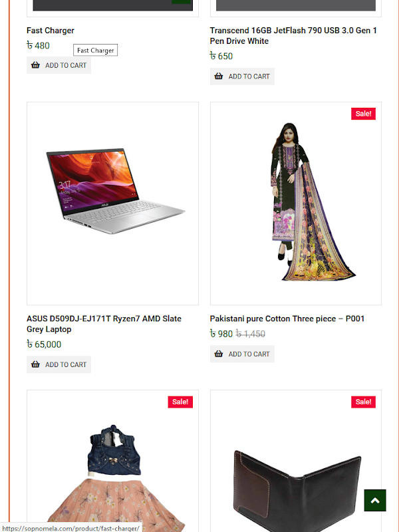Image resolution: width=399 pixels, height=532 pixels.
Task: Click basket icon under Transcend pen drive
Action: coord(219,76)
